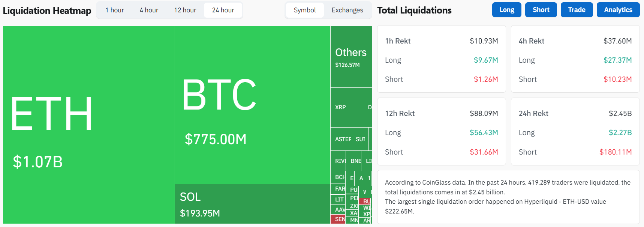Image resolution: width=644 pixels, height=227 pixels.
Task: Click the 1h Rekt statistics card
Action: coord(441,59)
